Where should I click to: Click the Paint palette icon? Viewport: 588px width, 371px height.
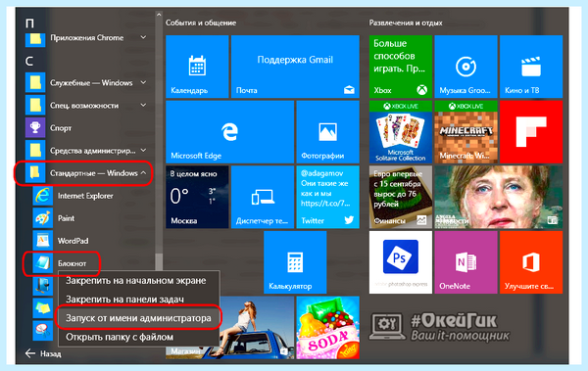tap(42, 218)
